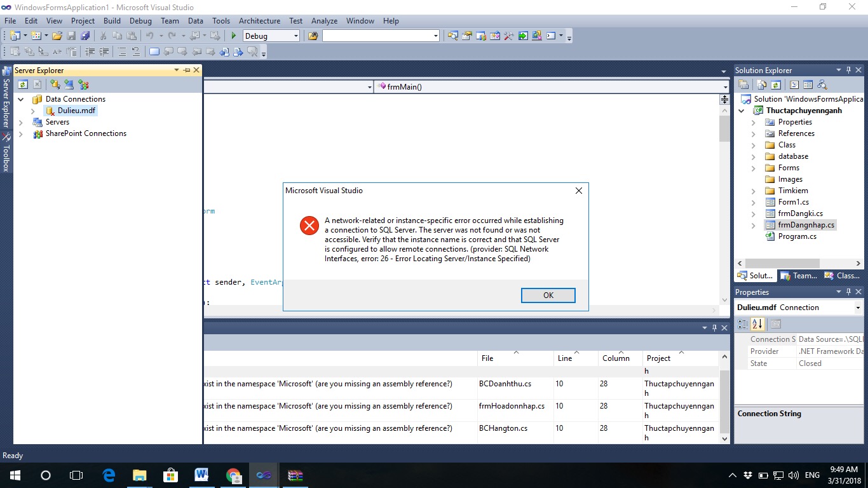Click OK in the error dialog

pos(548,295)
